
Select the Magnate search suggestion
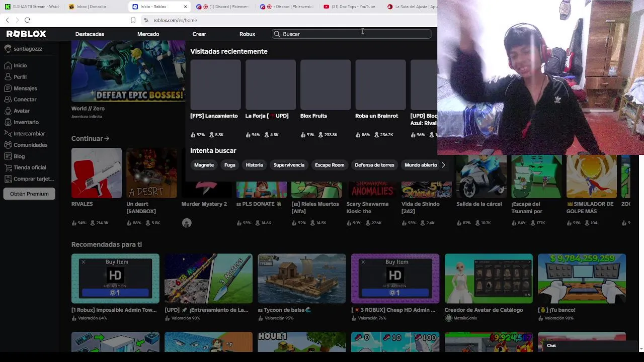[204, 165]
